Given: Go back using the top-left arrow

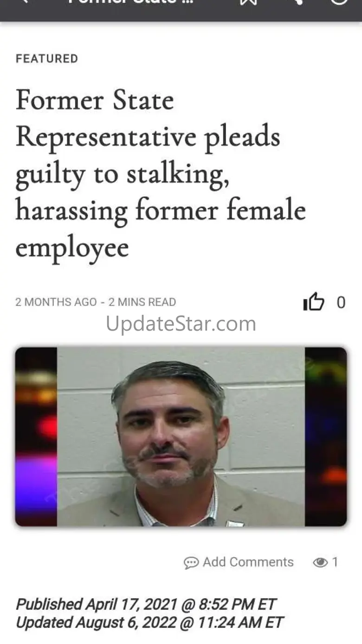Looking at the screenshot, I should [x=25, y=2].
